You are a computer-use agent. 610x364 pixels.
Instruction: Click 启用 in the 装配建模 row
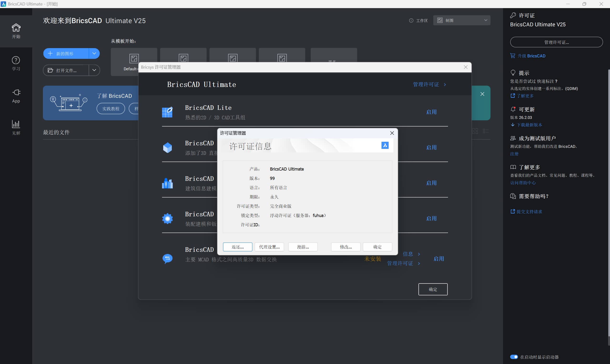coord(431,218)
